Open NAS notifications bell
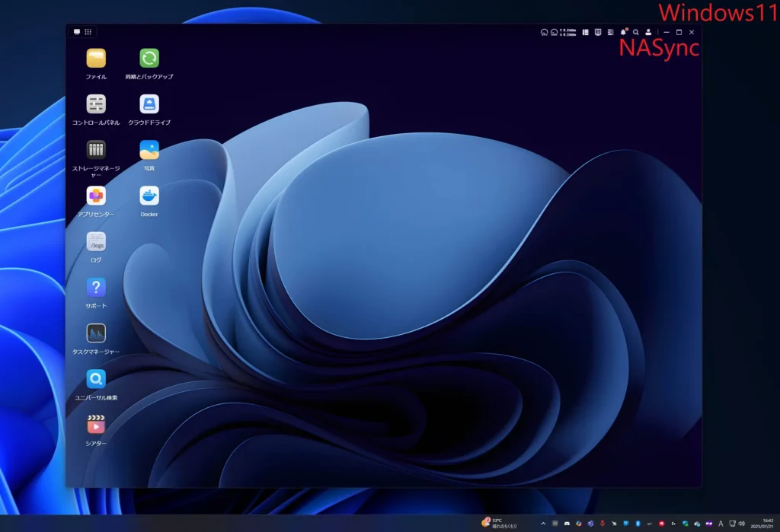Viewport: 780px width, 532px height. click(623, 32)
